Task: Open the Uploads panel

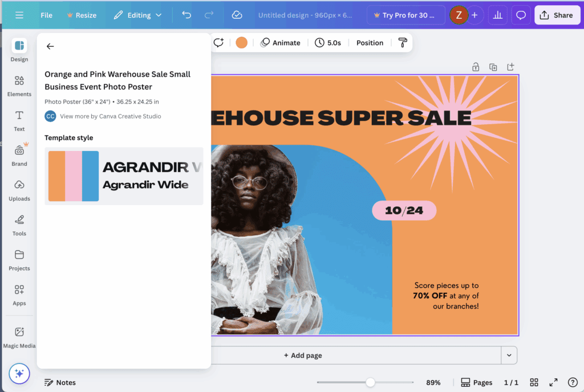Action: (x=19, y=190)
